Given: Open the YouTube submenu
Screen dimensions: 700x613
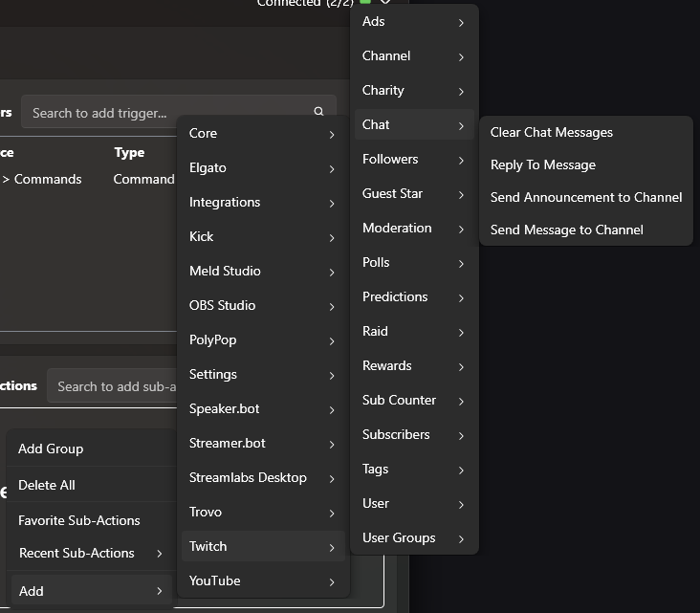Looking at the screenshot, I should click(262, 580).
